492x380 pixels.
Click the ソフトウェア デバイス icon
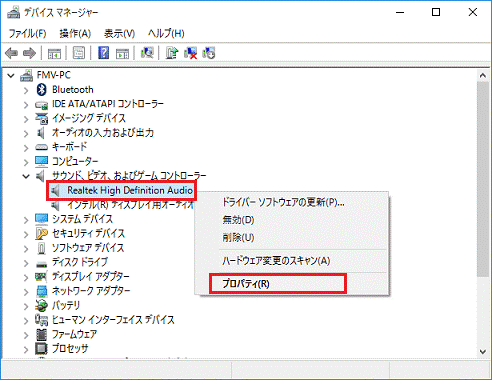pos(41,248)
